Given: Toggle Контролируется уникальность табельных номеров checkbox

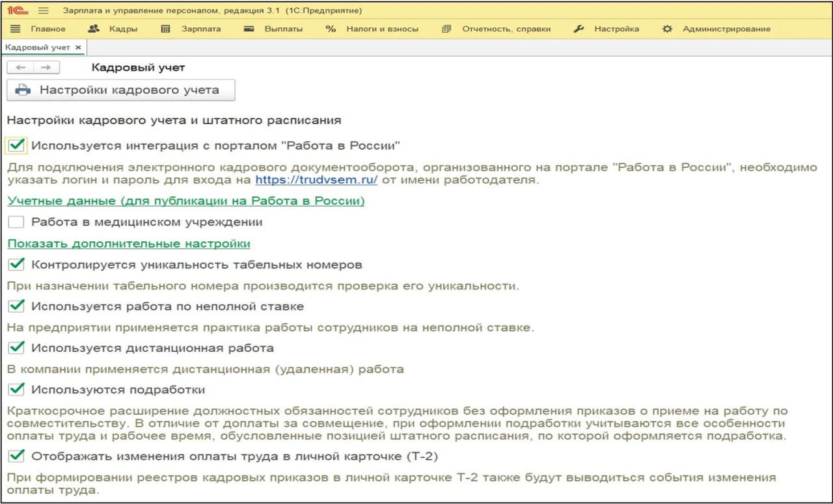Looking at the screenshot, I should pos(16,265).
